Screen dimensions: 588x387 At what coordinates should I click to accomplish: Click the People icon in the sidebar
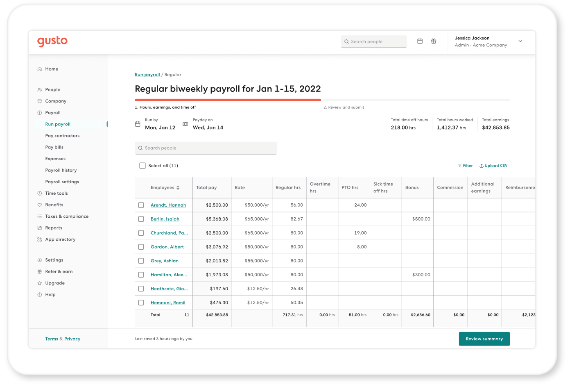39,89
